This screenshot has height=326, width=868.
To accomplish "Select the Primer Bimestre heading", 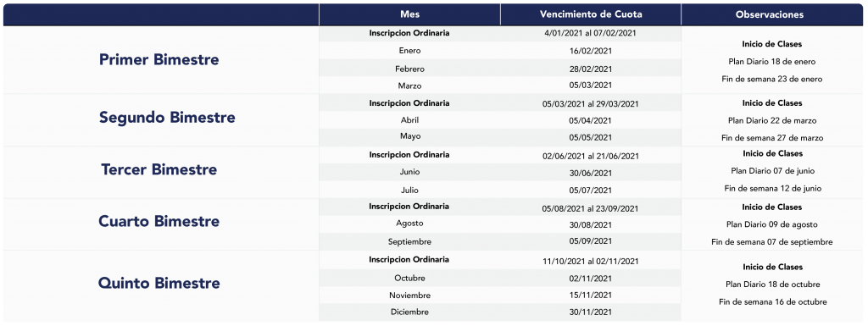I will 159,59.
